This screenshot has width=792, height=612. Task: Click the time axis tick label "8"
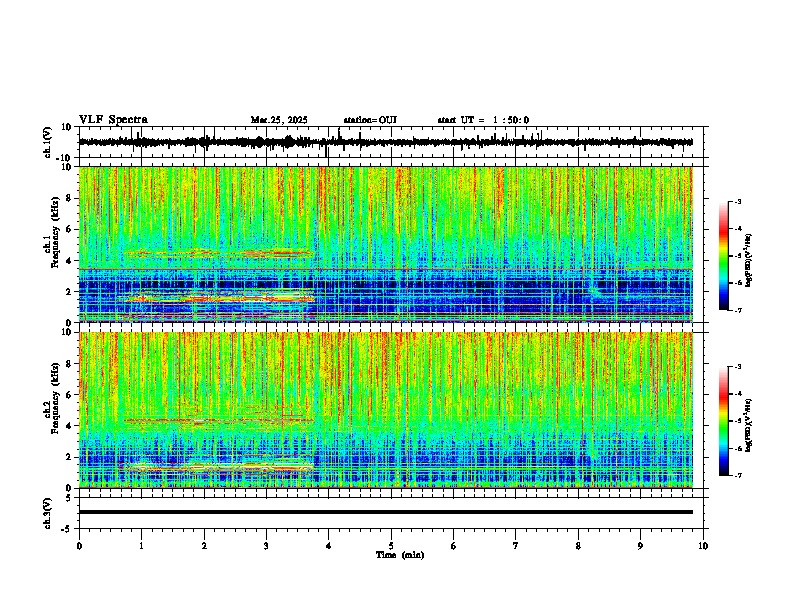(x=578, y=546)
